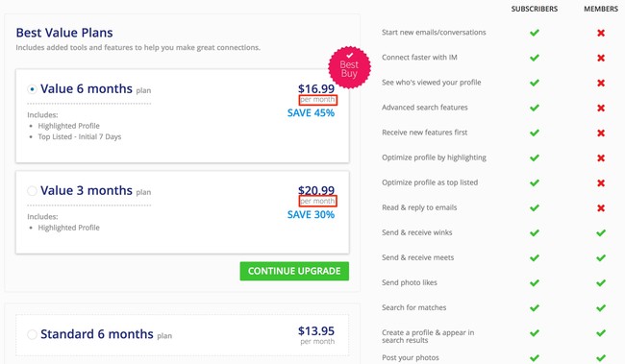Click the MEMBERS column header
The image size is (625, 364).
(x=601, y=9)
